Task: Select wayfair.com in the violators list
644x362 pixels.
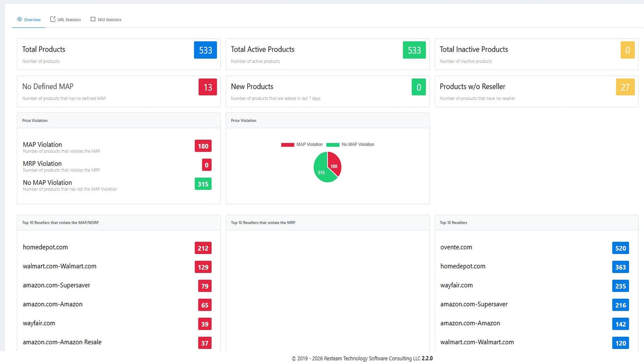Action: (x=39, y=323)
